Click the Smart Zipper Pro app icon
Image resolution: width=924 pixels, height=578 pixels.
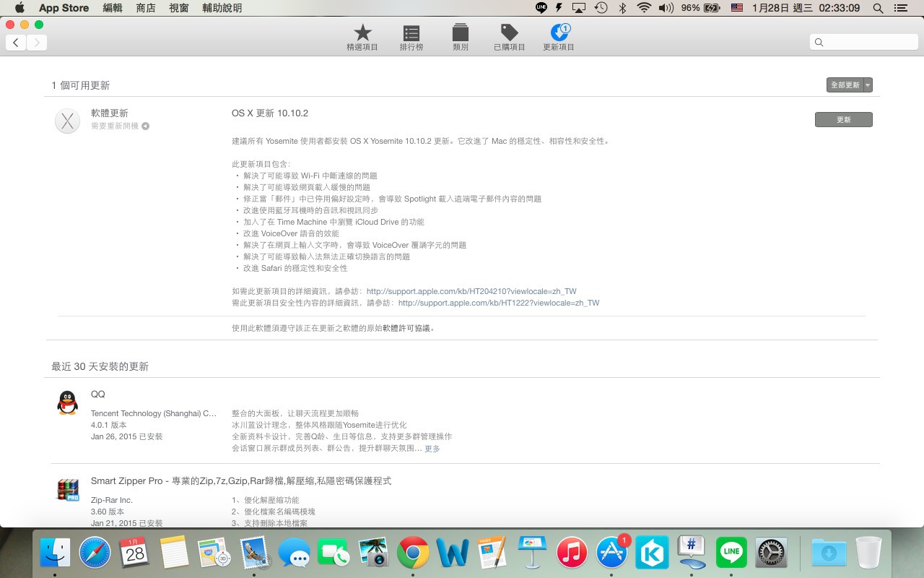click(67, 489)
